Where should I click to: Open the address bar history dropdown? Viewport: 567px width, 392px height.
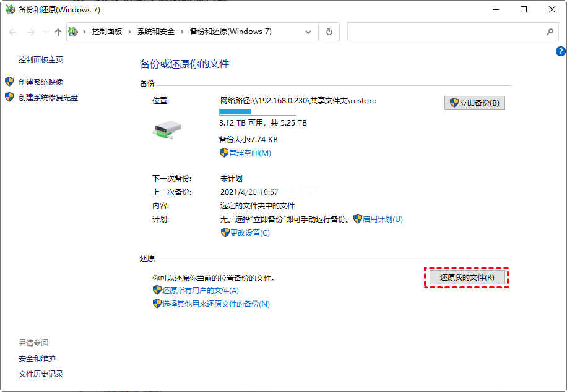308,32
